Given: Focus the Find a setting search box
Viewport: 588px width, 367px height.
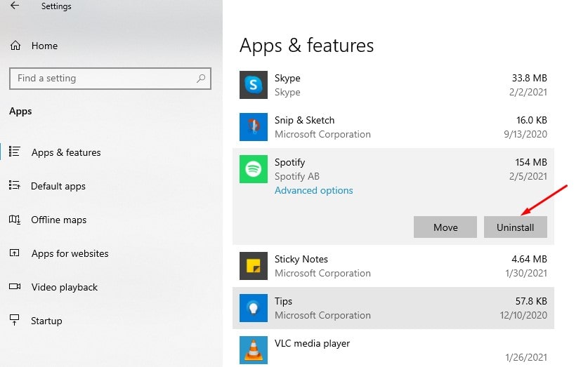Looking at the screenshot, I should coord(110,79).
